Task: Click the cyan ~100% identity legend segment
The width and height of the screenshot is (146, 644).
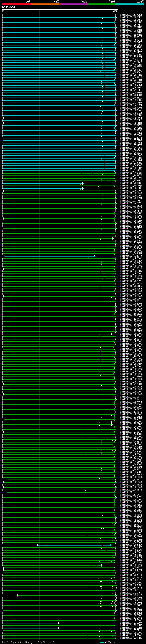Action: tap(130, 4)
